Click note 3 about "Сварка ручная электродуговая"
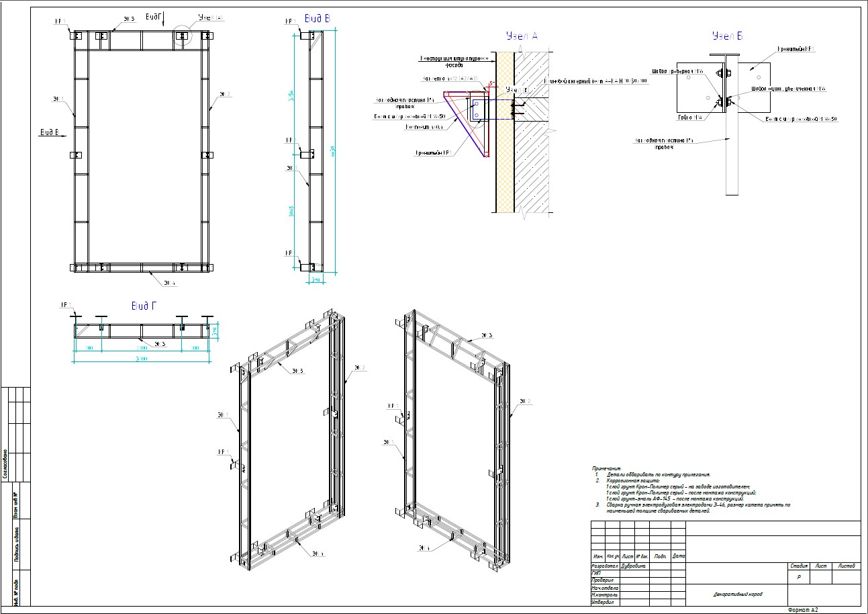The width and height of the screenshot is (868, 614). click(x=698, y=508)
